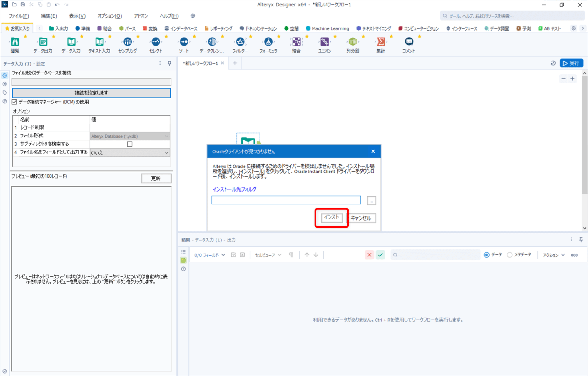The height and width of the screenshot is (376, 588).
Task: Select the ユニオン tool icon
Action: pos(325,42)
